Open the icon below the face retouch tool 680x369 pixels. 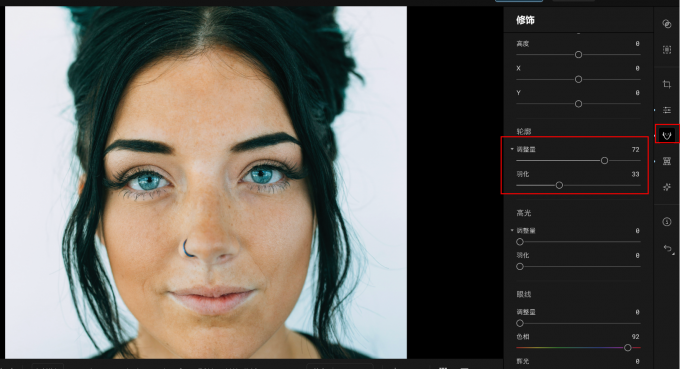667,161
